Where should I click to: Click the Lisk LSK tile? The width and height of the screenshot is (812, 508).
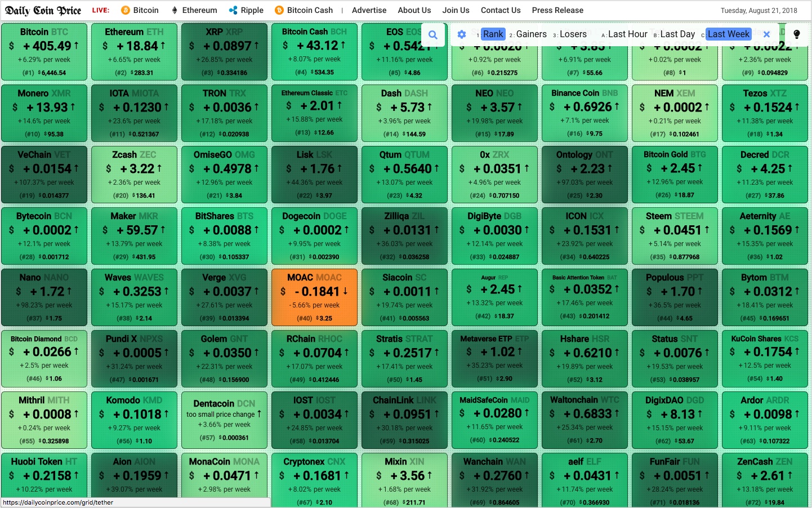[x=315, y=175]
